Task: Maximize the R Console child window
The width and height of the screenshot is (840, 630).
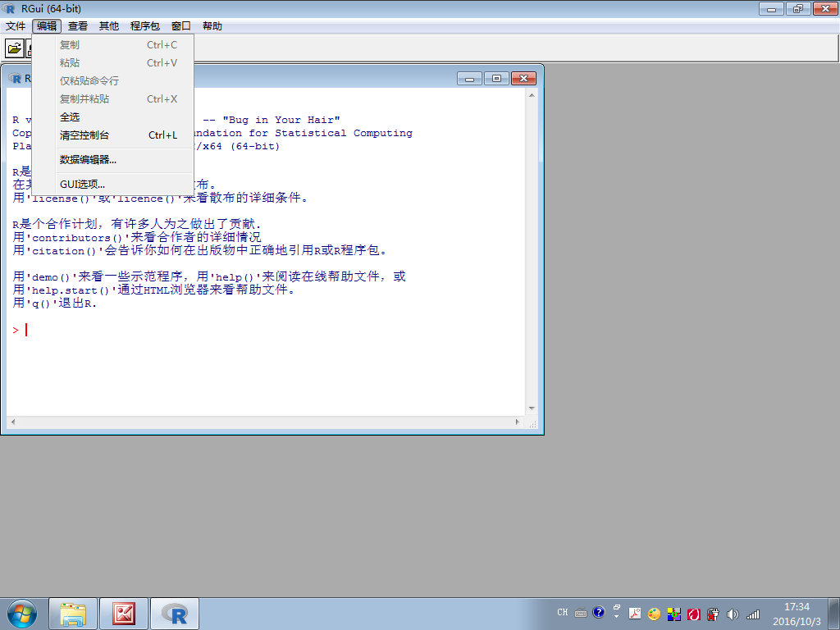Action: pos(496,79)
